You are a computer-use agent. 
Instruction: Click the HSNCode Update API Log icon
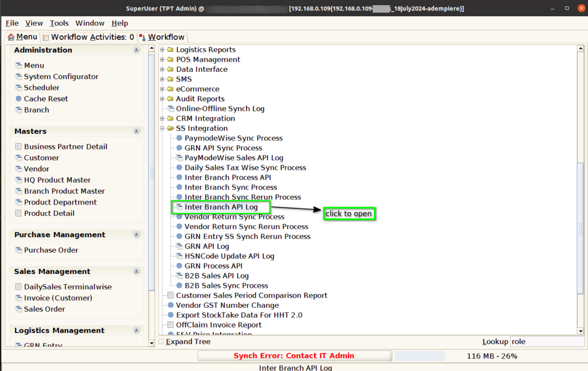[x=179, y=256]
